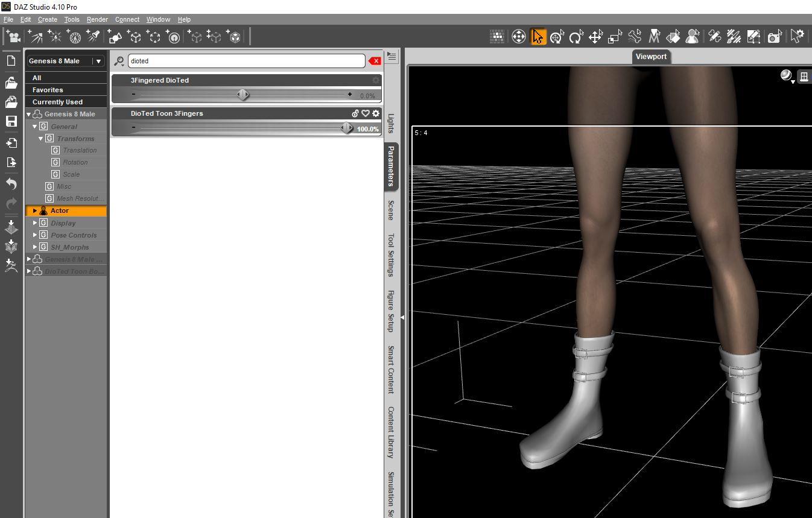Create a new spotlight
The height and width of the screenshot is (518, 812).
click(94, 37)
